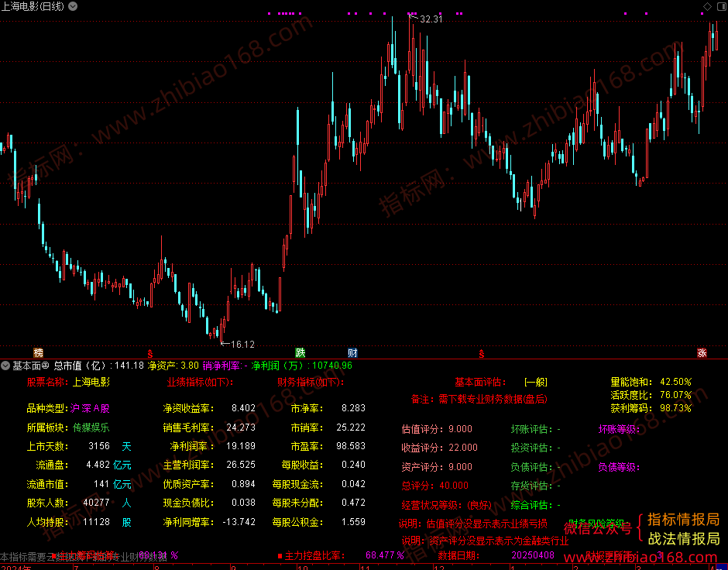Click the 传媒娱乐 sector value
728x570 pixels.
click(91, 428)
